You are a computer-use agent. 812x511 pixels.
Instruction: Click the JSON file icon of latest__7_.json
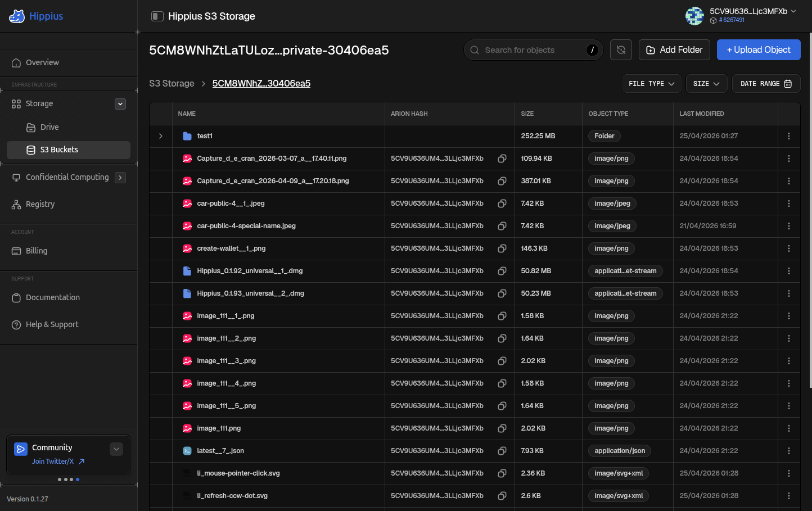(187, 451)
